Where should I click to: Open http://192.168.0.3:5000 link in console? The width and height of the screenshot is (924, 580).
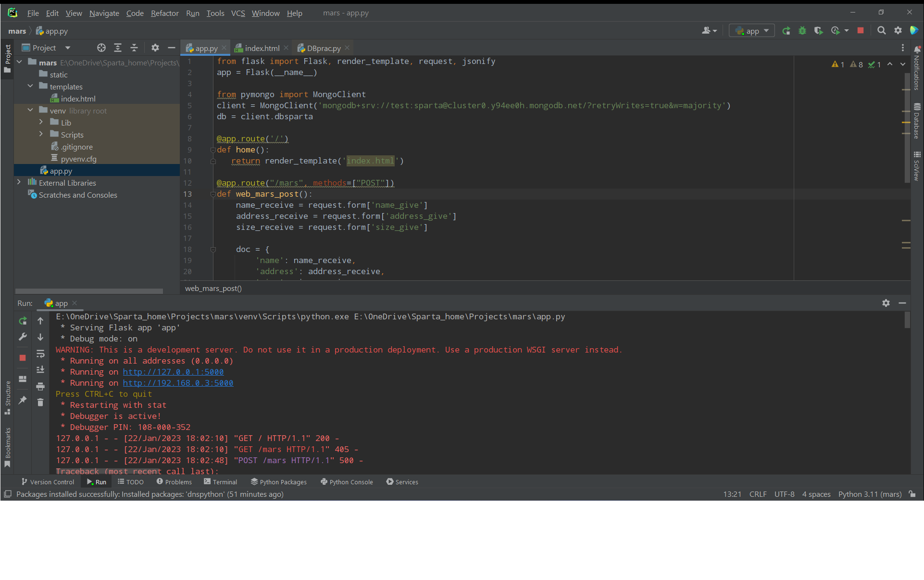click(178, 383)
